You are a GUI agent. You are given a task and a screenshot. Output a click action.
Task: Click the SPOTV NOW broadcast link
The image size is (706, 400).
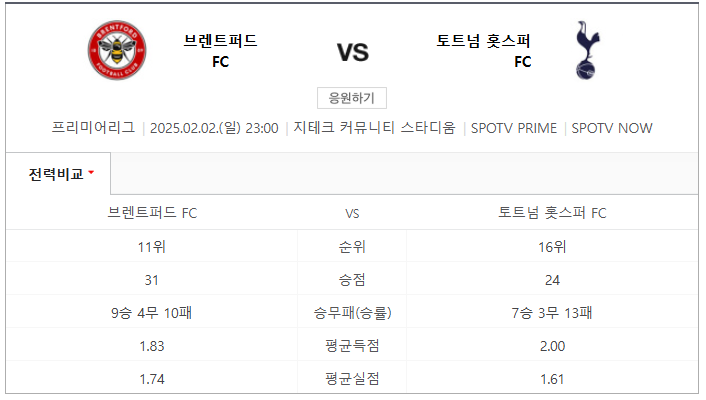click(x=612, y=128)
